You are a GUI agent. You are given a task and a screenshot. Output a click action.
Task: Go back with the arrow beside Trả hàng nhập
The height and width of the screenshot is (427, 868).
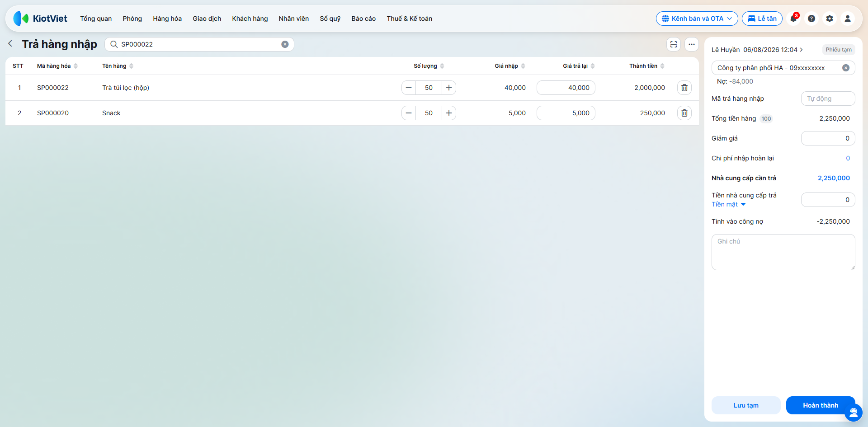10,44
